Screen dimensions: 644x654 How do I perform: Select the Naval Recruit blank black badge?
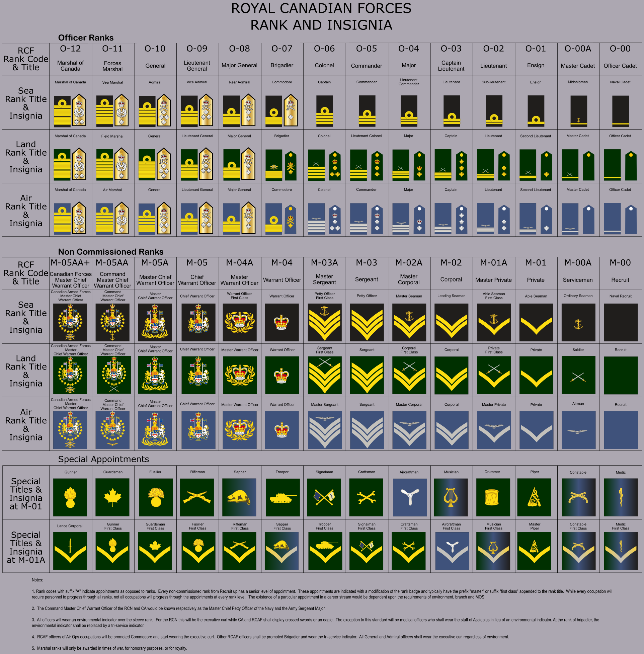pyautogui.click(x=621, y=322)
